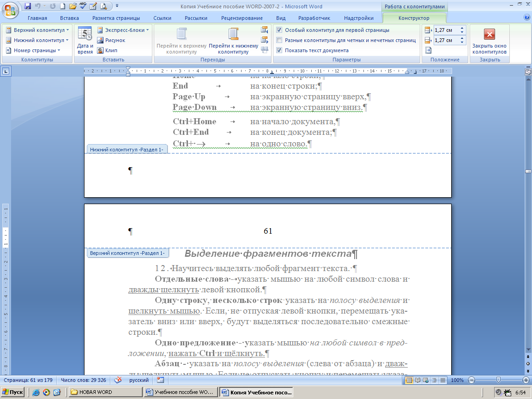Viewport: 532px width, 399px height.
Task: Go to next section header icon
Action: click(264, 40)
